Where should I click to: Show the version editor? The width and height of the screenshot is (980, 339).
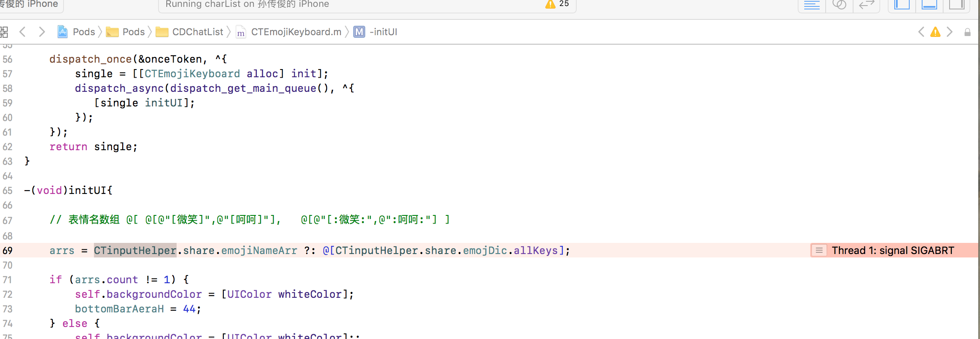(x=866, y=5)
